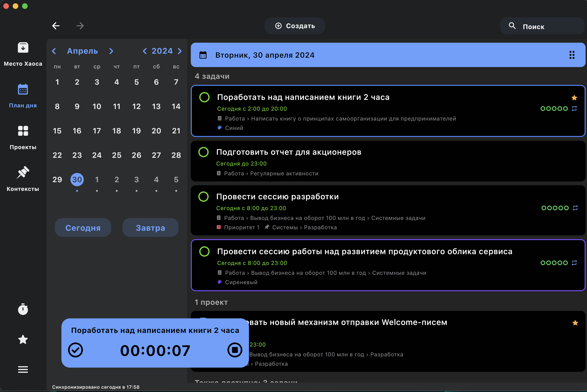
Task: Mark Провести сессию разработки as done
Action: point(203,196)
